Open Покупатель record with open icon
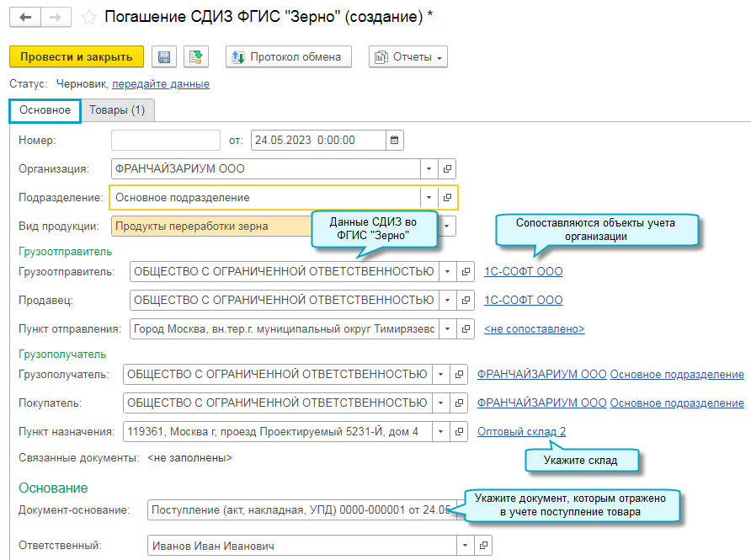Screen dimensions: 751x560 point(459,403)
